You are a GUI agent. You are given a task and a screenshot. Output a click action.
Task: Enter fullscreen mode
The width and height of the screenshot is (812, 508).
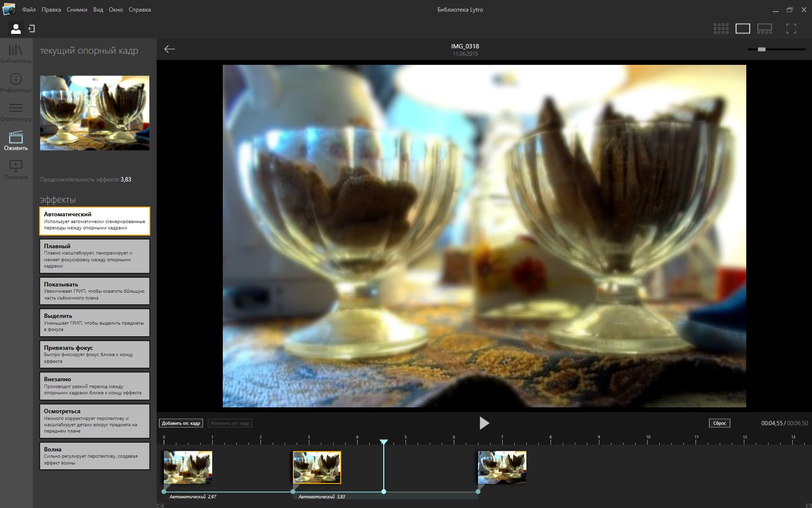tap(791, 29)
